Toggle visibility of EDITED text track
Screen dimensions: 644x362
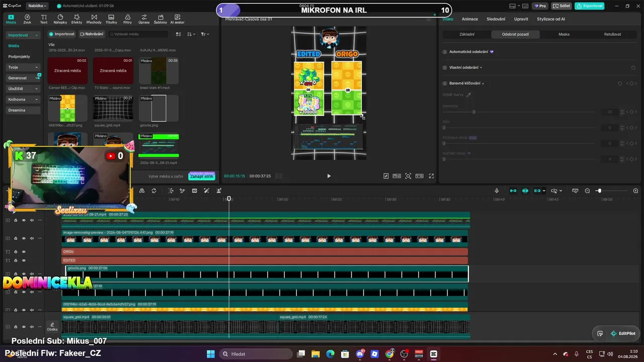pyautogui.click(x=24, y=260)
